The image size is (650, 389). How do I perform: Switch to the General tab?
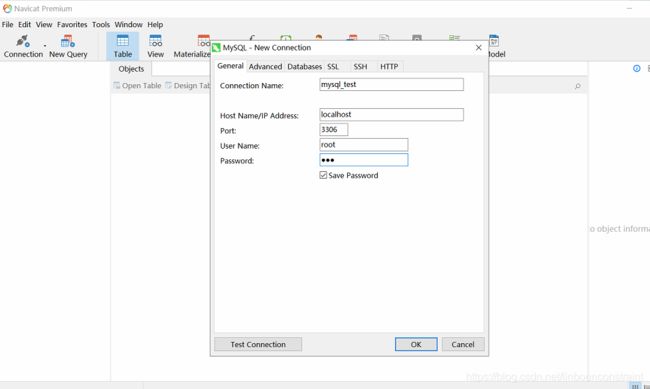pos(230,66)
